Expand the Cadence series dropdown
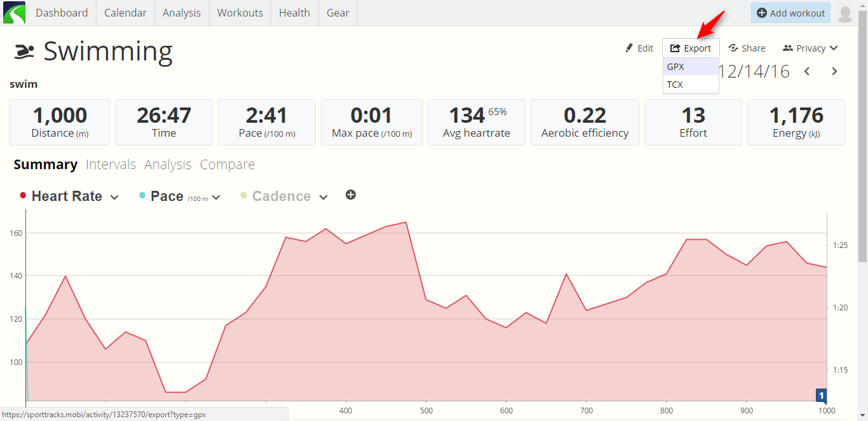 pos(323,197)
